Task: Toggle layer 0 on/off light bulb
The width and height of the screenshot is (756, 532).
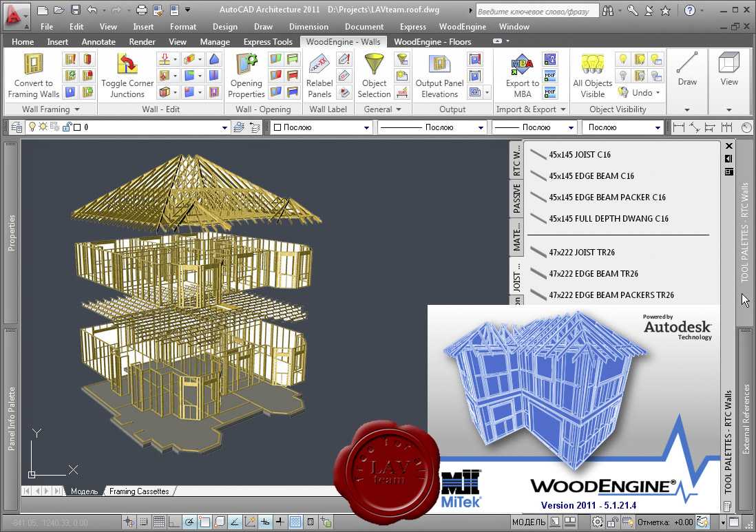Action: [32, 127]
